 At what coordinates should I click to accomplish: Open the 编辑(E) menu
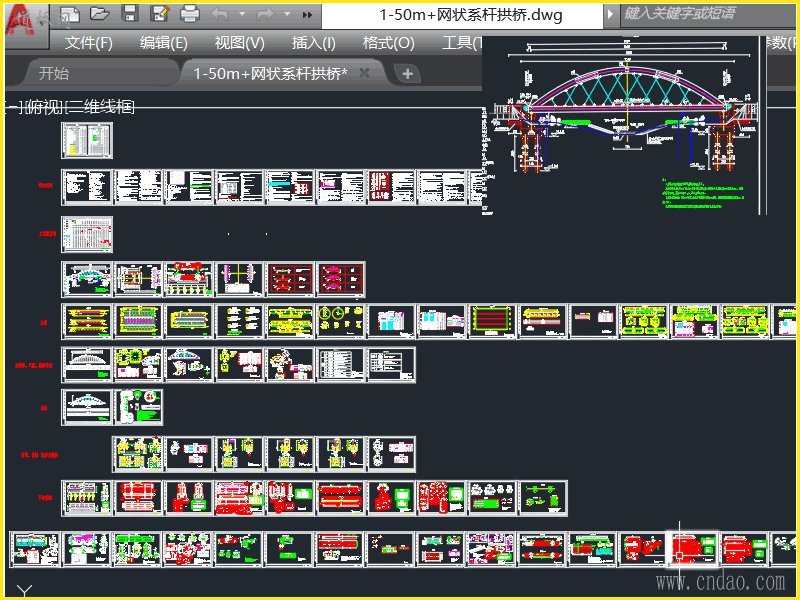pyautogui.click(x=164, y=43)
